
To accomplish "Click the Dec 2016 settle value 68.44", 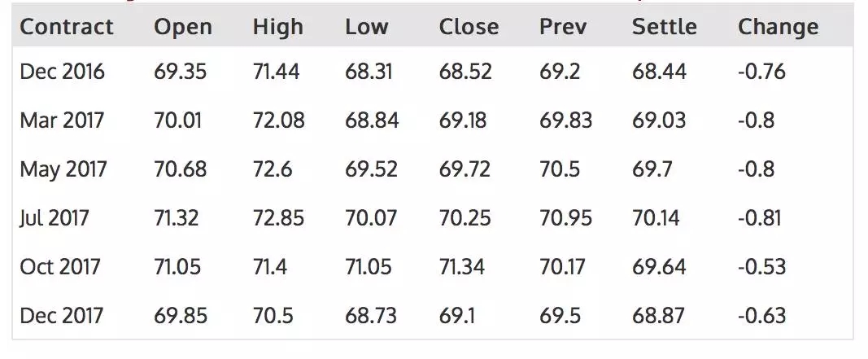I will (659, 72).
